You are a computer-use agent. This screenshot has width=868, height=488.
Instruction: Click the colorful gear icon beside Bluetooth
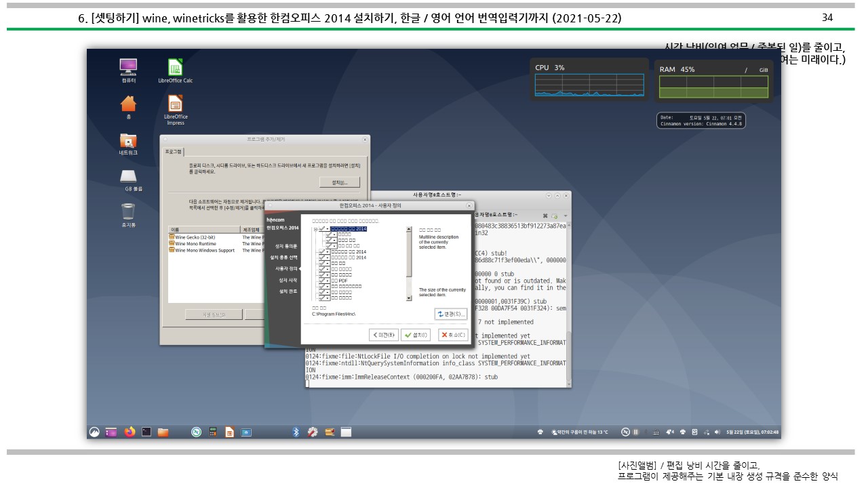(x=313, y=432)
